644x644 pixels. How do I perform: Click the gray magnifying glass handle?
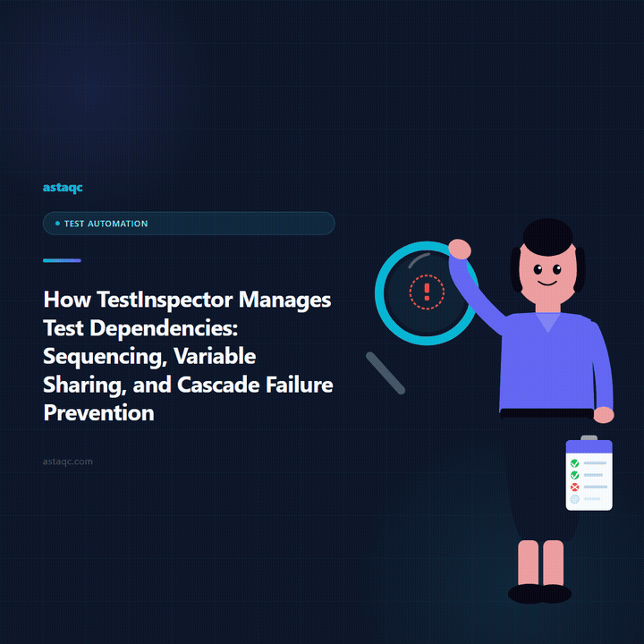coord(386,373)
